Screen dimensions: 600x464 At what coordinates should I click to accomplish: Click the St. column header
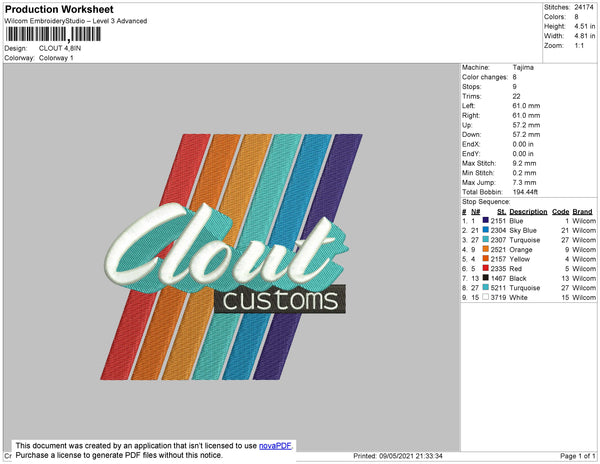(501, 212)
